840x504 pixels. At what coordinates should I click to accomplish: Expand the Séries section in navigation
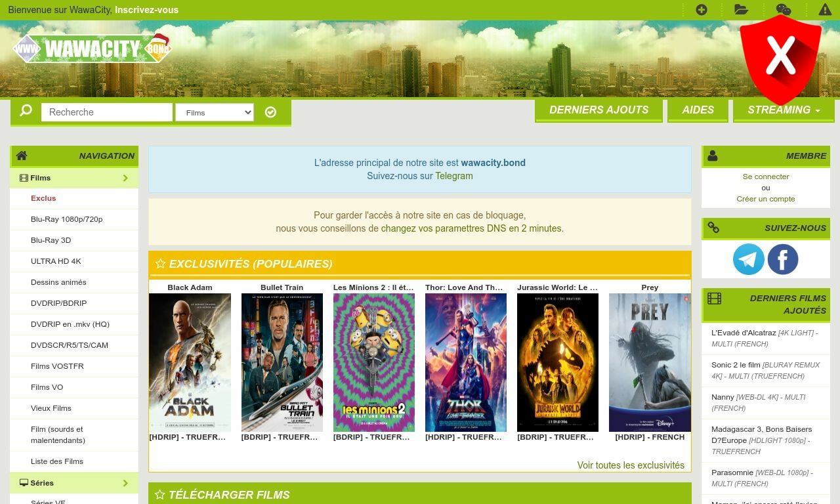point(73,483)
